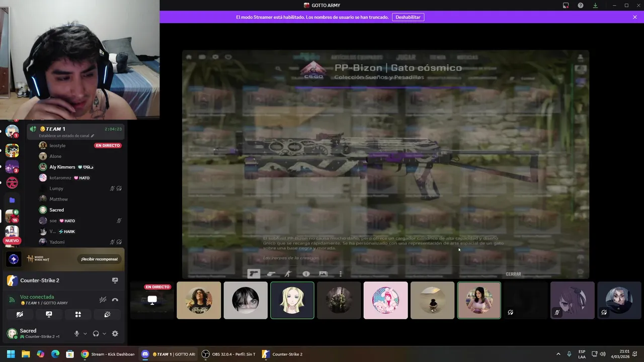Click share your screen button
Image resolution: width=644 pixels, height=362 pixels.
pyautogui.click(x=49, y=314)
